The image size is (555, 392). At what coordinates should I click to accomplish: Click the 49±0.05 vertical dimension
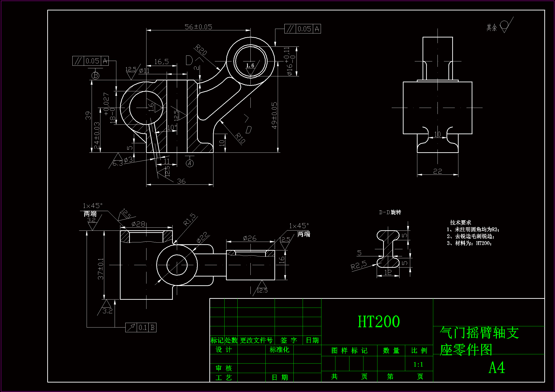274,115
